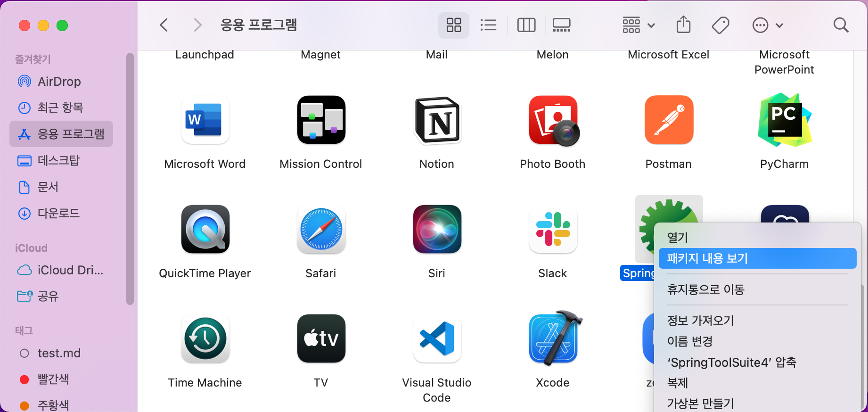Select the 주황색 orange tag
This screenshot has height=412, width=868.
(61, 405)
